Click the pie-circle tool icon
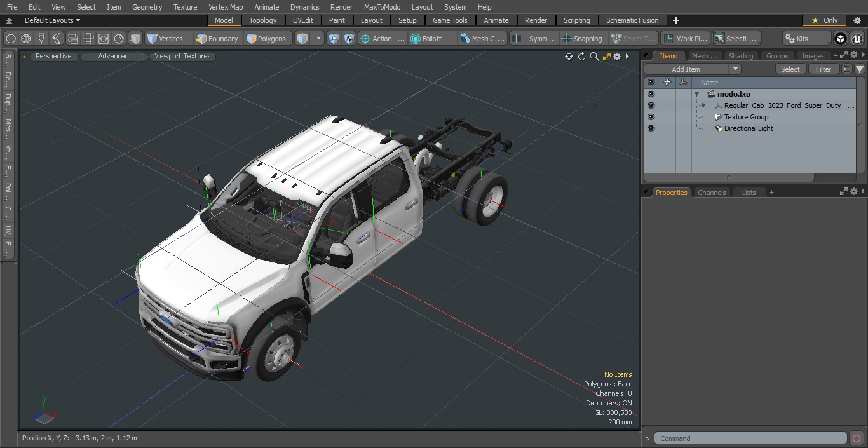 (119, 39)
